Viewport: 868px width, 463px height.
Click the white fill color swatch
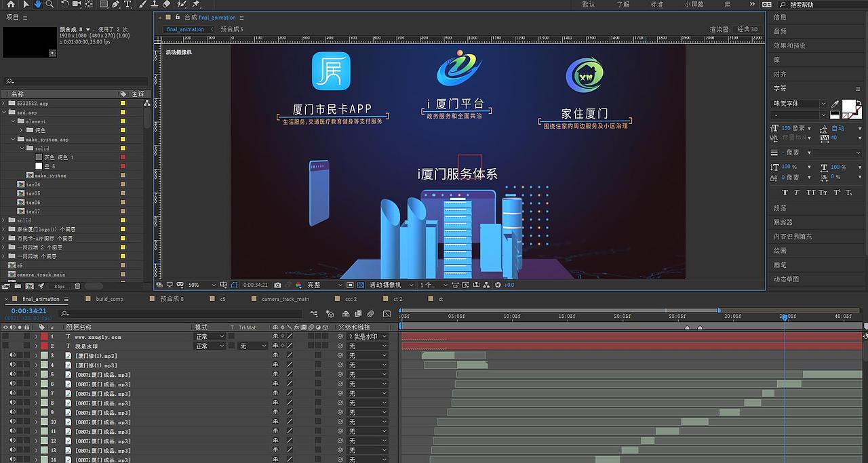(848, 105)
